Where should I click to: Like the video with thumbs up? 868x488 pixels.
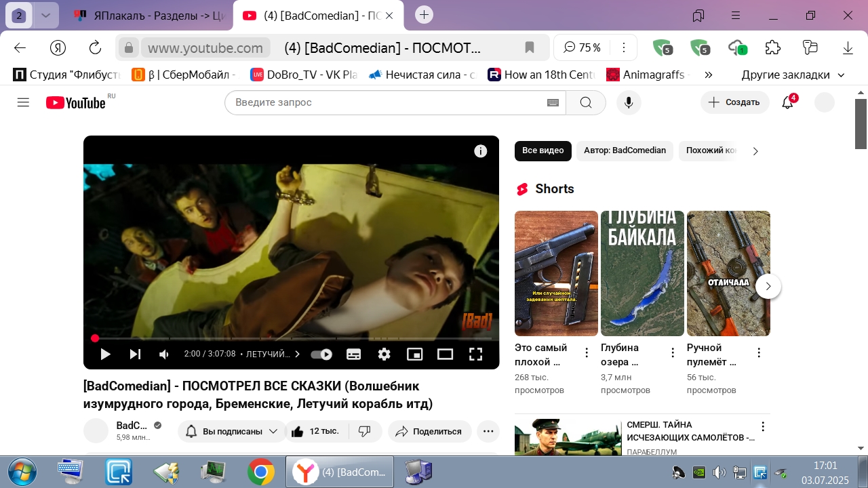[315, 431]
